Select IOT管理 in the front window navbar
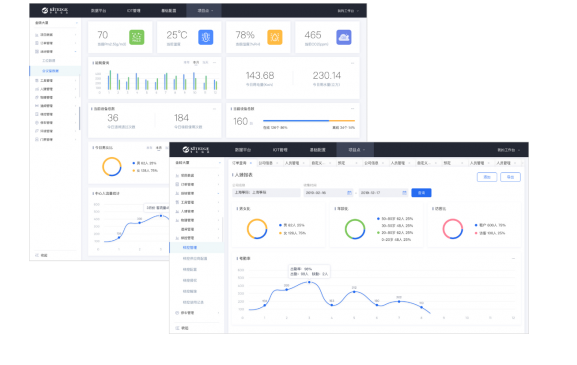Screen dimensions: 577x365 coord(280,150)
